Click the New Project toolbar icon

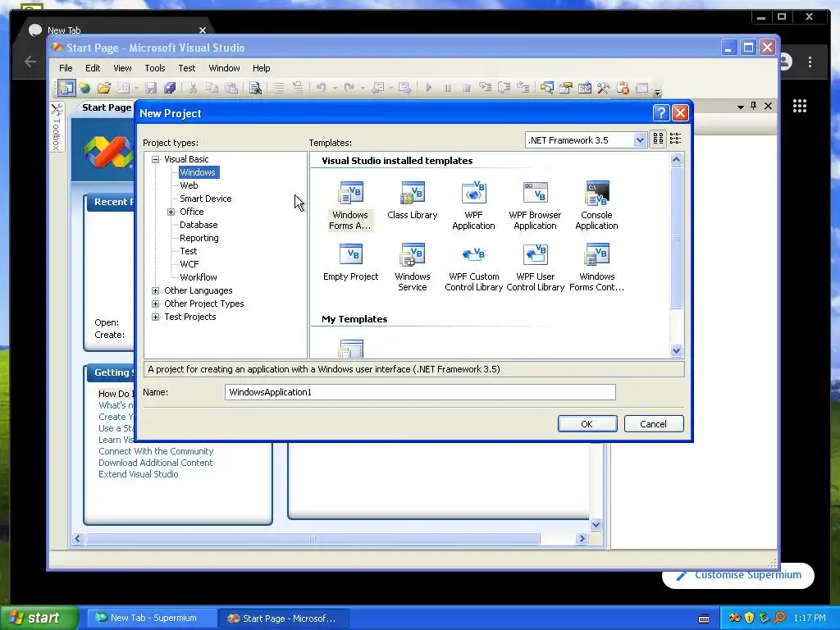coord(66,87)
